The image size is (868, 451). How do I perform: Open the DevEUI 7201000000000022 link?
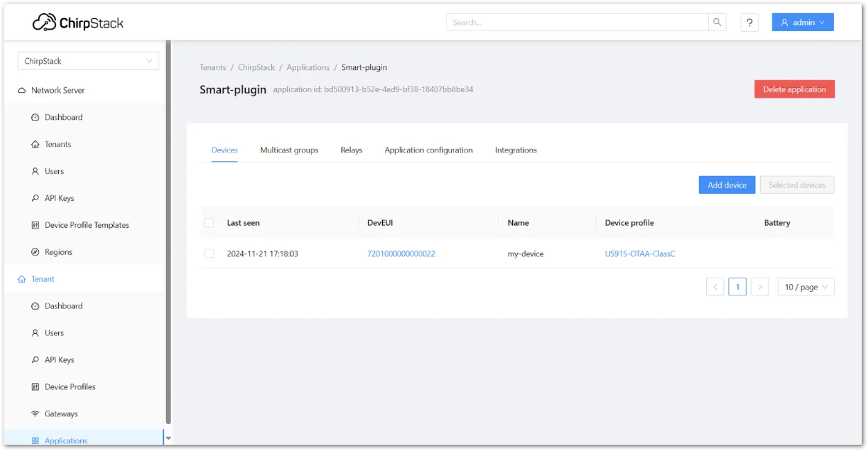coord(401,254)
